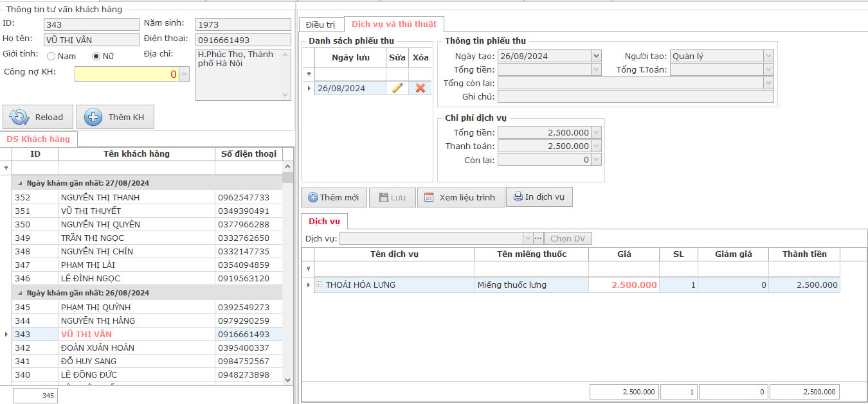The height and width of the screenshot is (404, 868).
Task: Select the Nữ gender radio button
Action: coord(96,56)
